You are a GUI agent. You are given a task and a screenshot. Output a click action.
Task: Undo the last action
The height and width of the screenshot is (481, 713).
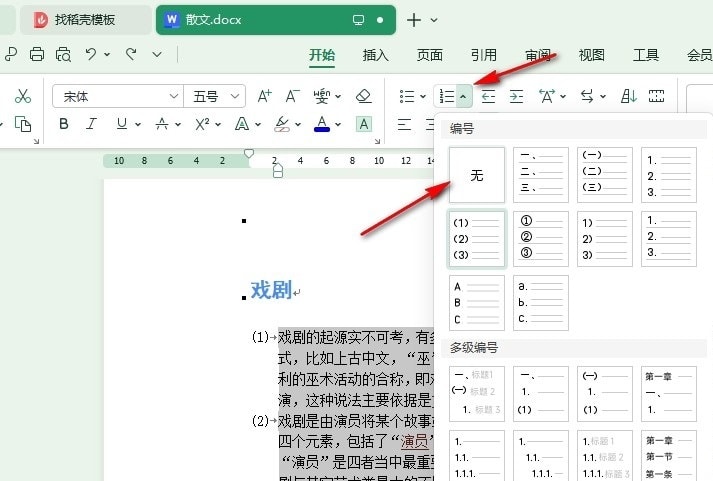[x=91, y=55]
